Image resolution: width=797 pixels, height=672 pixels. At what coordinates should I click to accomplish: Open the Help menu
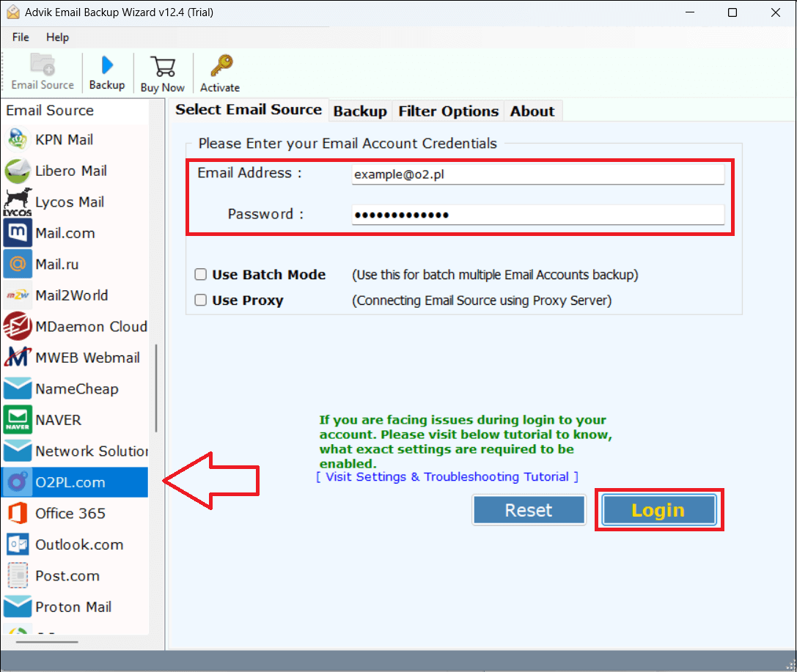(57, 37)
